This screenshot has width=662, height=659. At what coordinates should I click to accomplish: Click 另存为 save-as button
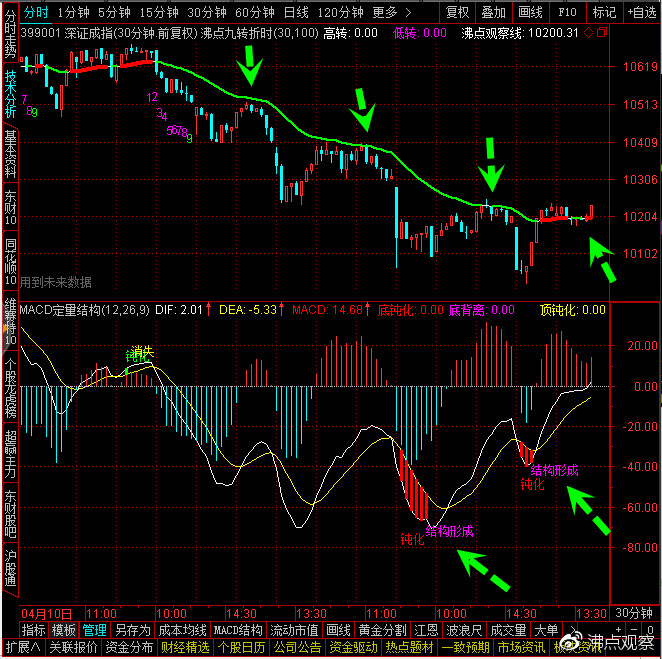click(x=133, y=631)
